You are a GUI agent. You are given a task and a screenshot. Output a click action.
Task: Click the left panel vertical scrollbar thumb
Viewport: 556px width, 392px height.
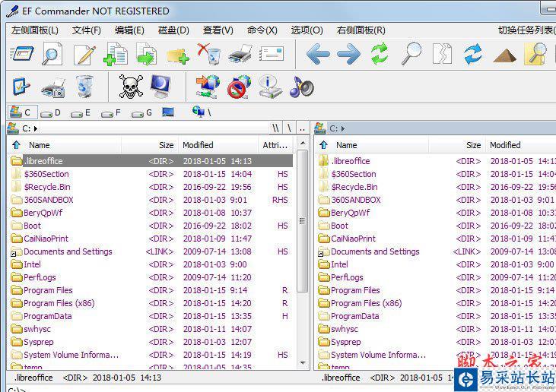[x=303, y=221]
